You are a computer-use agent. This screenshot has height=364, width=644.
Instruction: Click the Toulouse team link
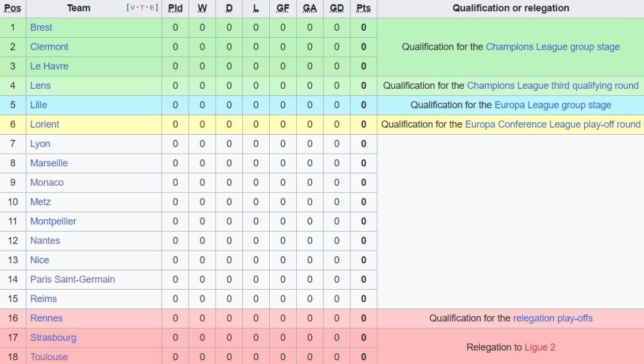[49, 356]
